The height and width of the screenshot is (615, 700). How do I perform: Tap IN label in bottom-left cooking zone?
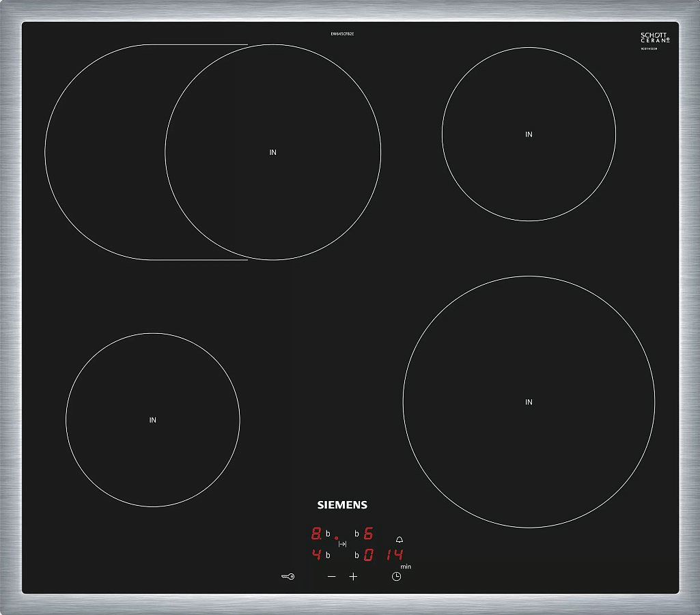coord(153,420)
